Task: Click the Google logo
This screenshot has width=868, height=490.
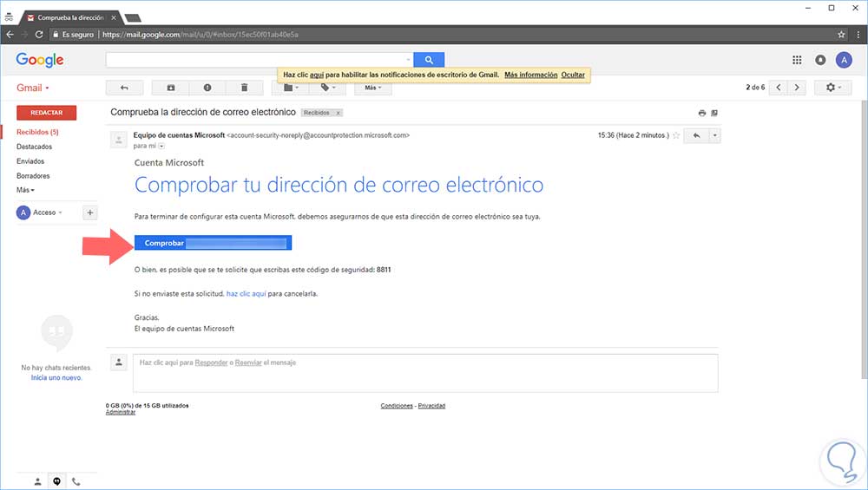Action: [x=40, y=60]
